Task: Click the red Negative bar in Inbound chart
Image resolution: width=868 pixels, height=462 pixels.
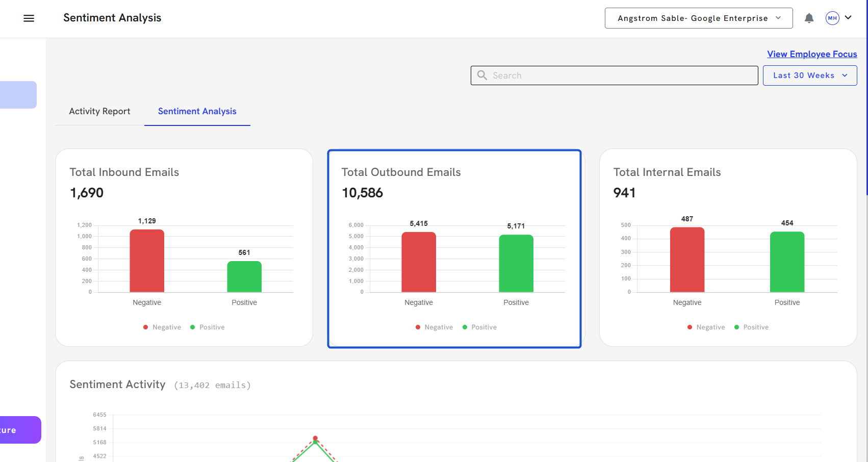Action: pyautogui.click(x=147, y=261)
